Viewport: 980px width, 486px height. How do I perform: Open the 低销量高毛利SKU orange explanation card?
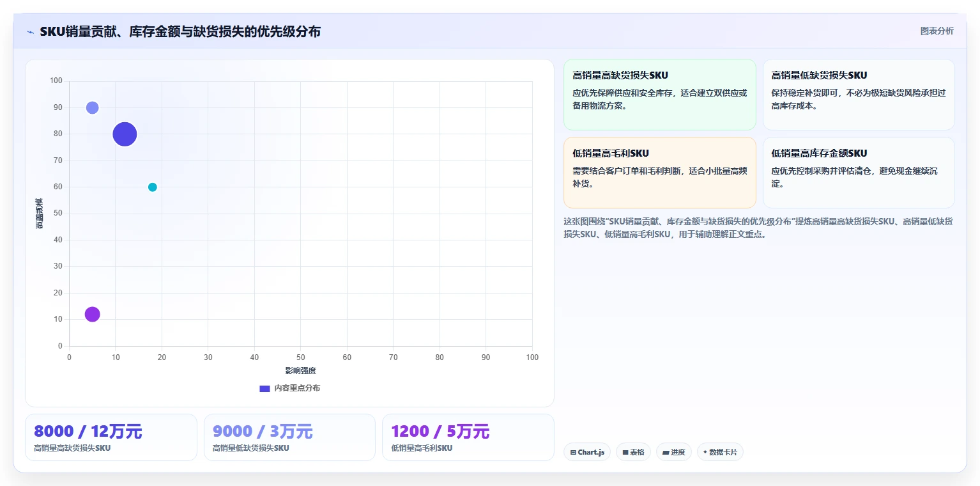coord(660,173)
